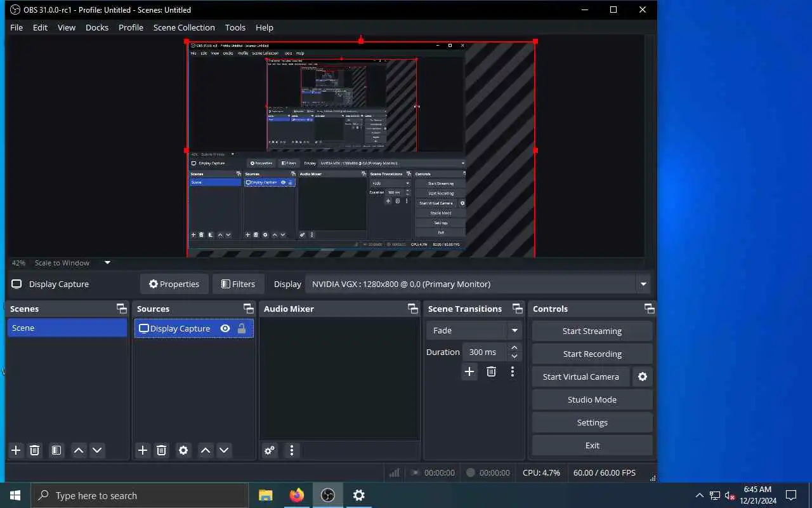Click the preview canvas display capture
Screen dimensions: 812x508
tap(361, 149)
